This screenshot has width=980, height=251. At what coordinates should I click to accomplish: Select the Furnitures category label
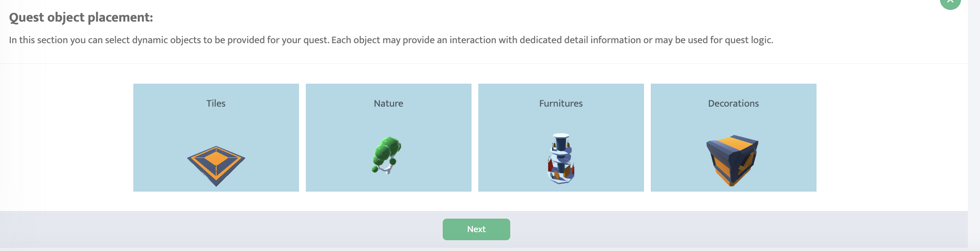tap(561, 103)
